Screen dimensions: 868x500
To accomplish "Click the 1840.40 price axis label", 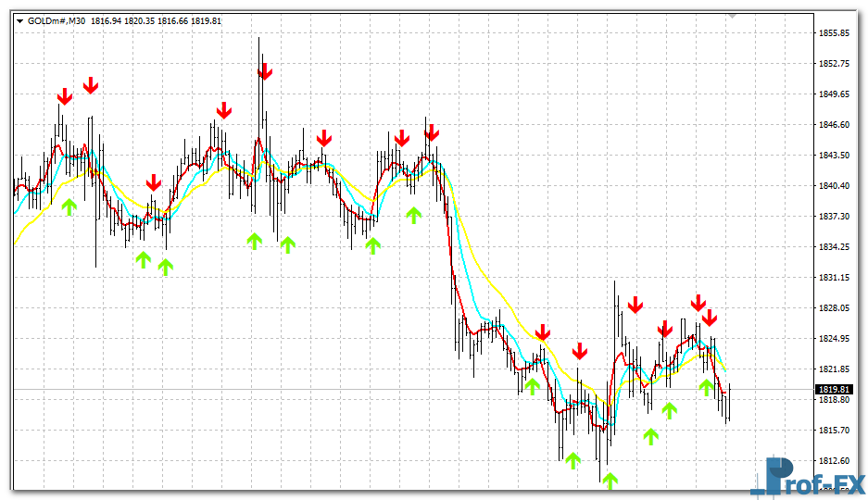I will (x=834, y=186).
